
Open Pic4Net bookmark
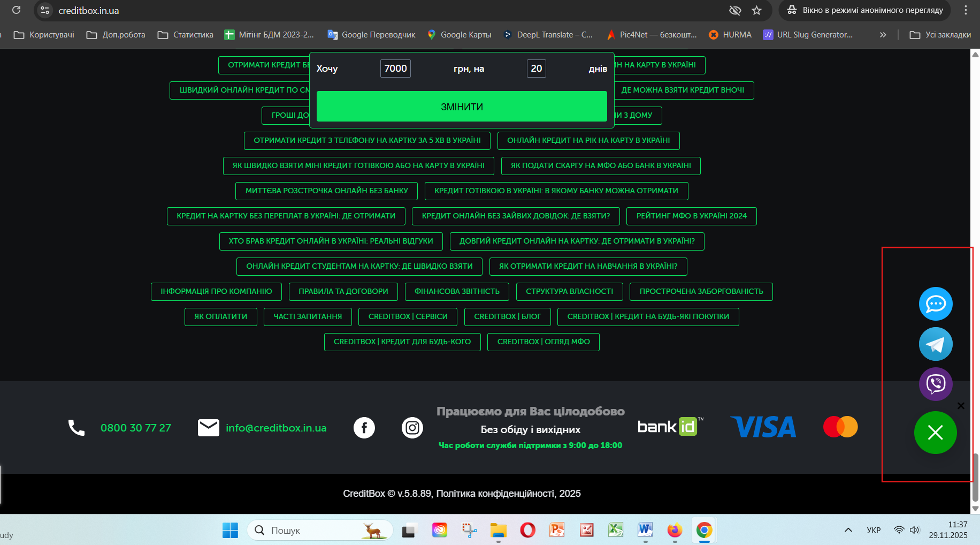(652, 35)
